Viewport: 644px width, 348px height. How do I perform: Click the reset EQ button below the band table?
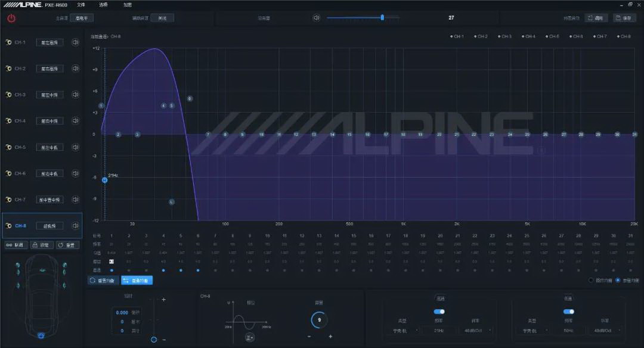(103, 280)
